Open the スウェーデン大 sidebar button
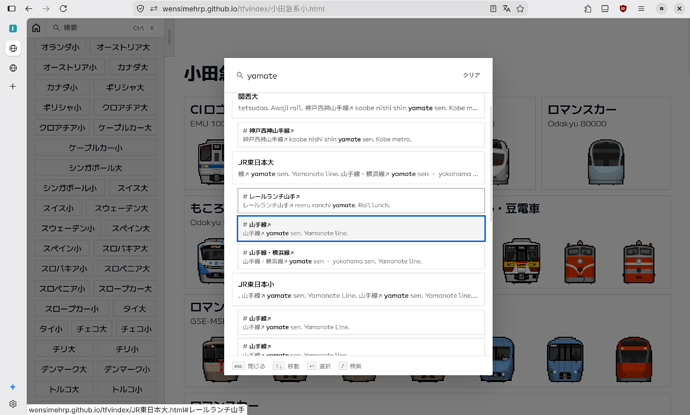690x415 pixels. point(121,208)
